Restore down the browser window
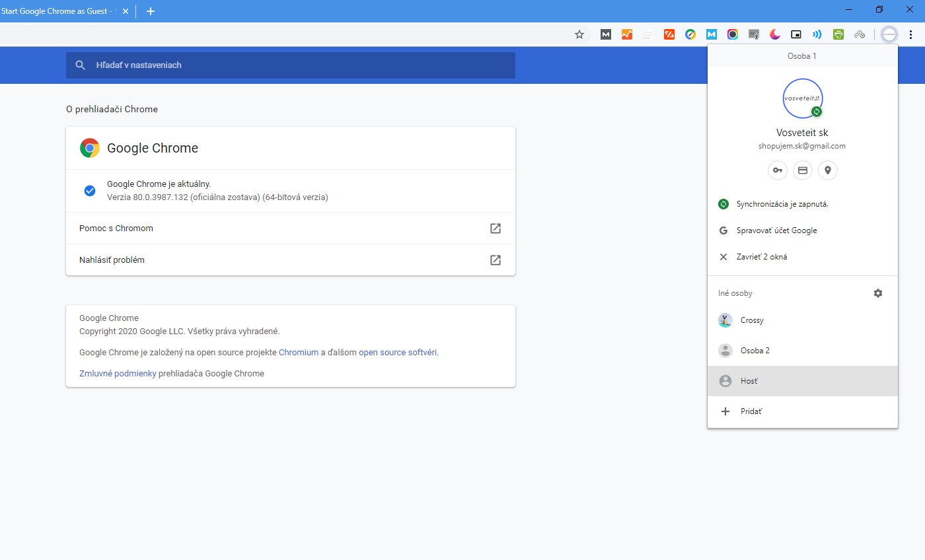The image size is (925, 560). coord(879,10)
